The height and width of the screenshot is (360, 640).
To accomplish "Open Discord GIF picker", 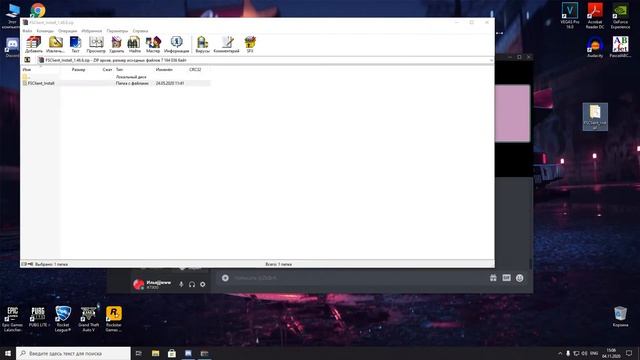I will click(506, 278).
